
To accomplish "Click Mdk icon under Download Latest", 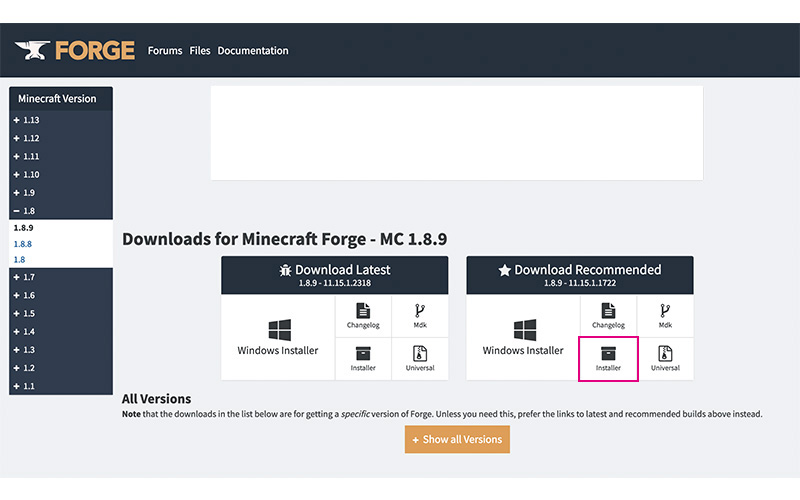I will [420, 316].
